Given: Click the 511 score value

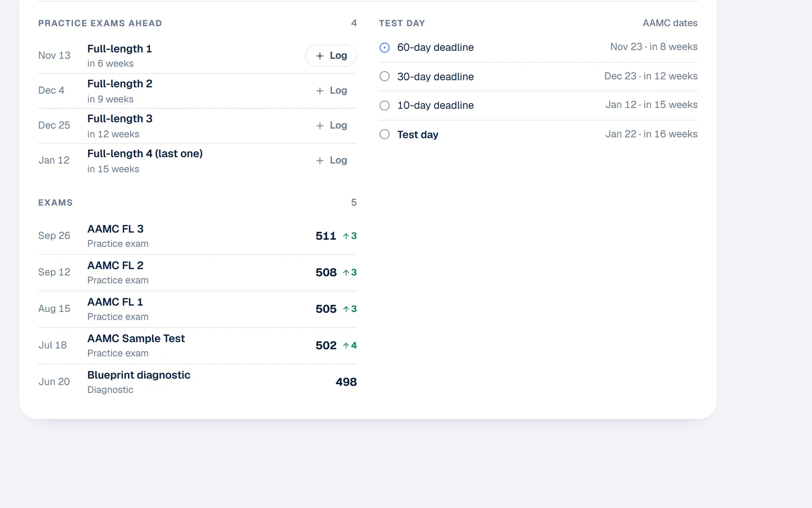Looking at the screenshot, I should 326,236.
